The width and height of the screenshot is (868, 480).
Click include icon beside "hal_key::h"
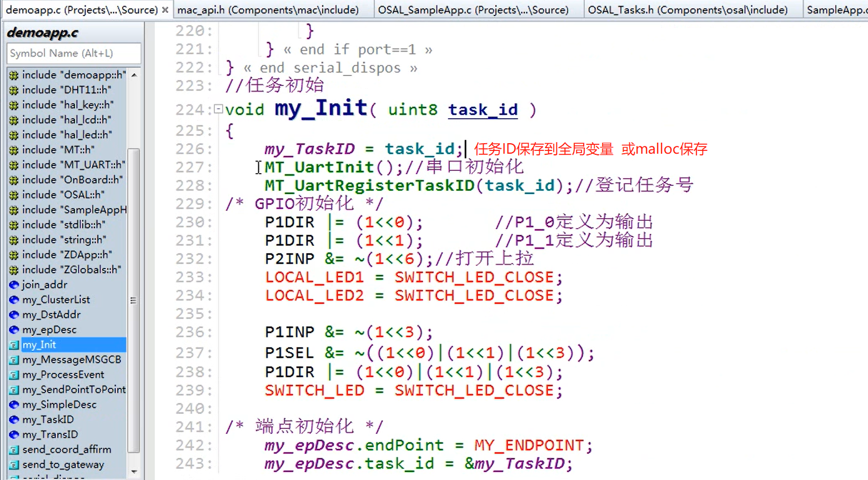coord(14,105)
